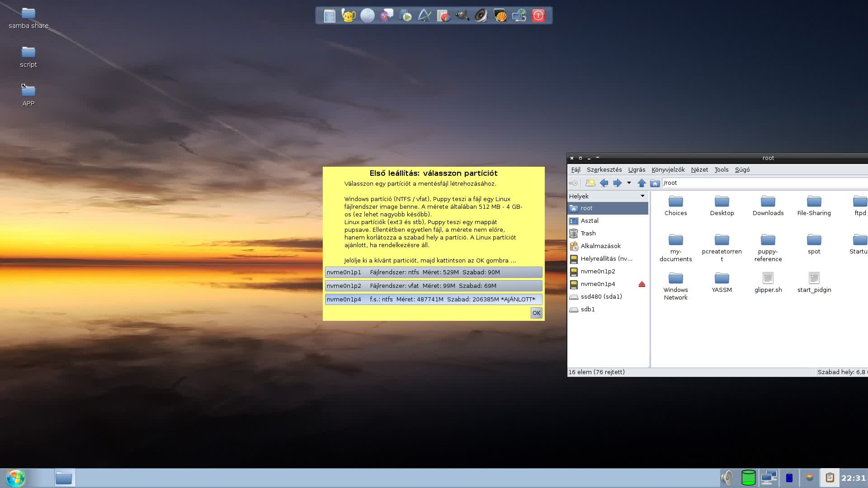The width and height of the screenshot is (868, 488).
Task: Select the puppy-reference folder
Action: [x=768, y=248]
